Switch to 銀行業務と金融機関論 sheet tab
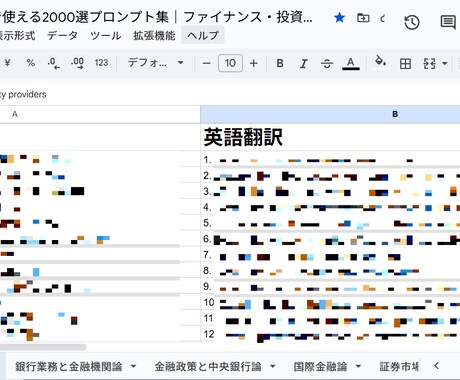 tap(69, 366)
